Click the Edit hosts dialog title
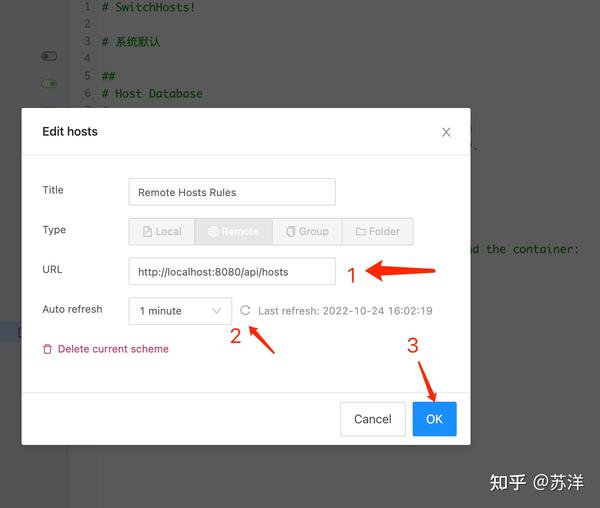This screenshot has width=600, height=508. (x=70, y=132)
